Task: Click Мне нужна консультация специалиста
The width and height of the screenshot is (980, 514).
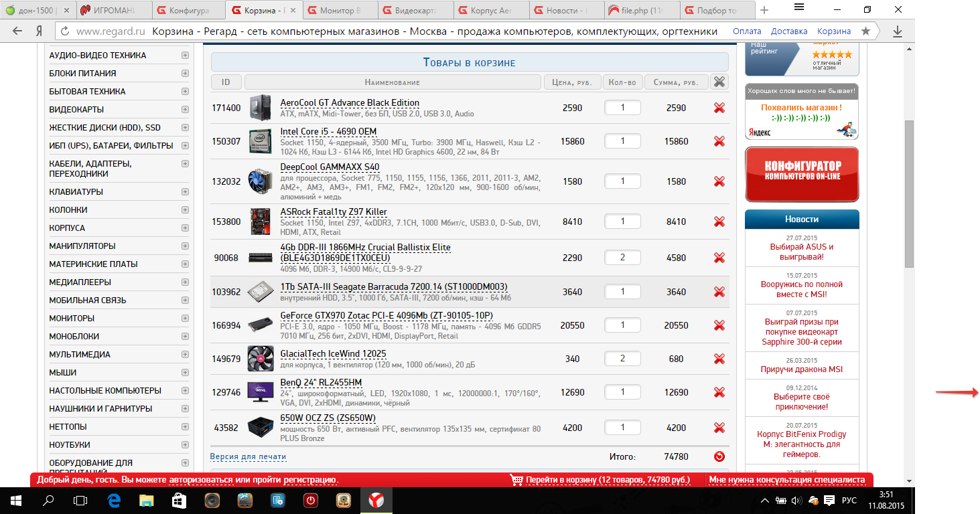Action: (x=787, y=480)
